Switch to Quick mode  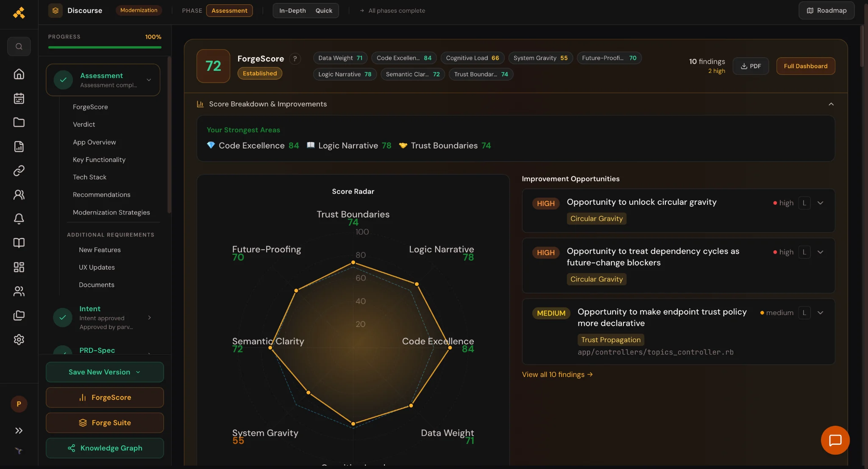coord(324,11)
